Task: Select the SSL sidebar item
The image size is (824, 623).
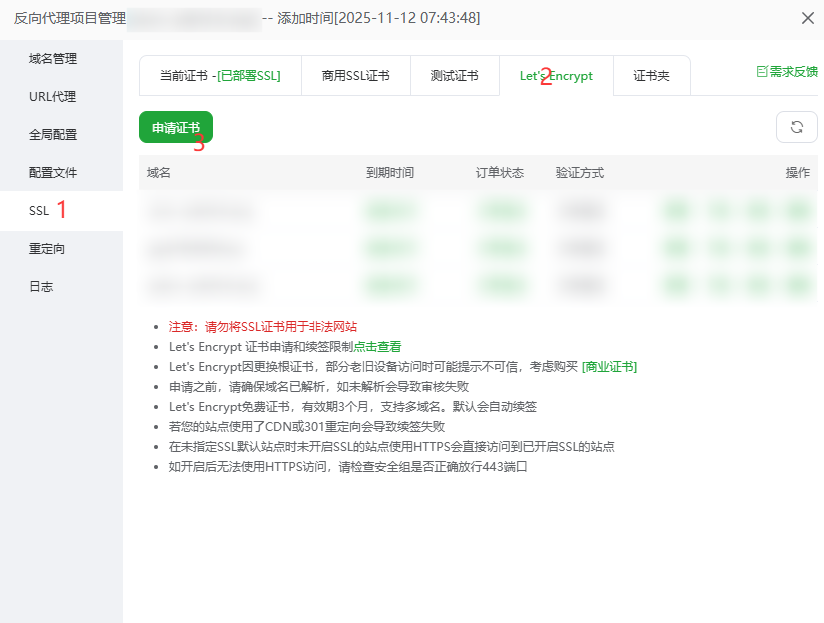Action: pyautogui.click(x=39, y=211)
